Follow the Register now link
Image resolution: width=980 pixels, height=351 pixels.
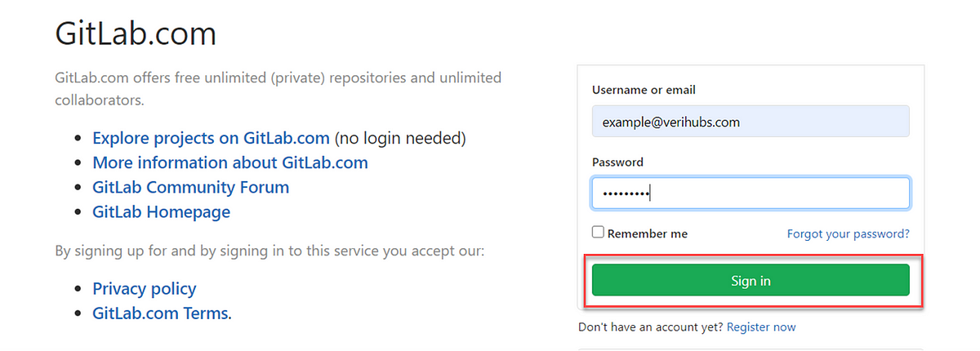[x=761, y=327]
